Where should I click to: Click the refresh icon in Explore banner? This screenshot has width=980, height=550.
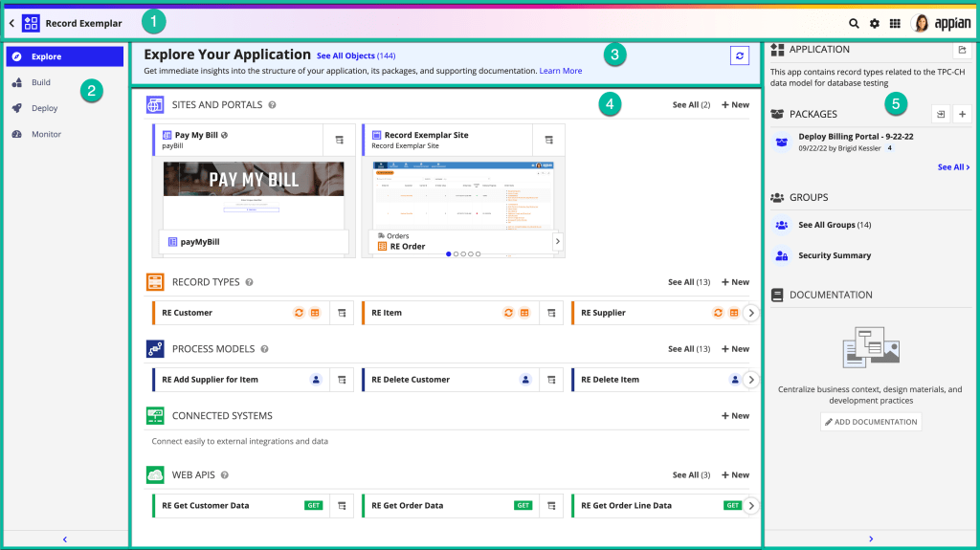(739, 56)
